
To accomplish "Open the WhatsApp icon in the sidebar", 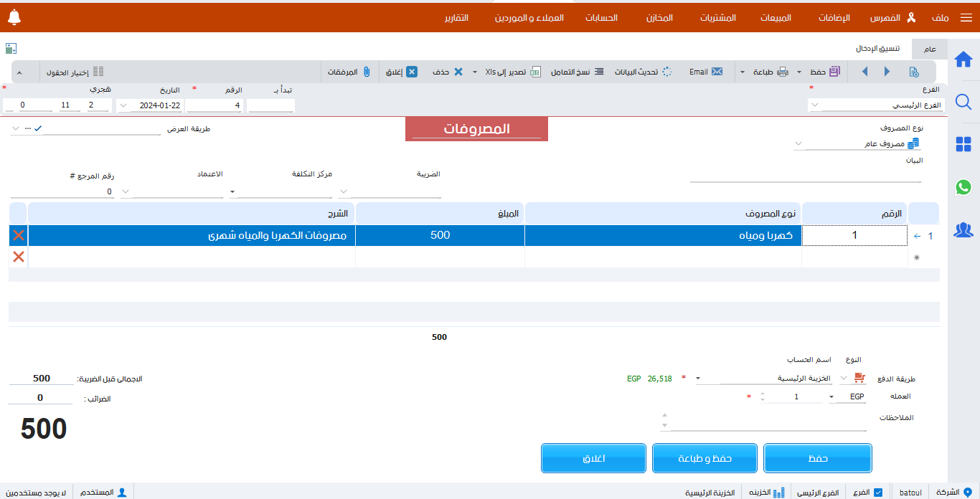I will [x=963, y=187].
